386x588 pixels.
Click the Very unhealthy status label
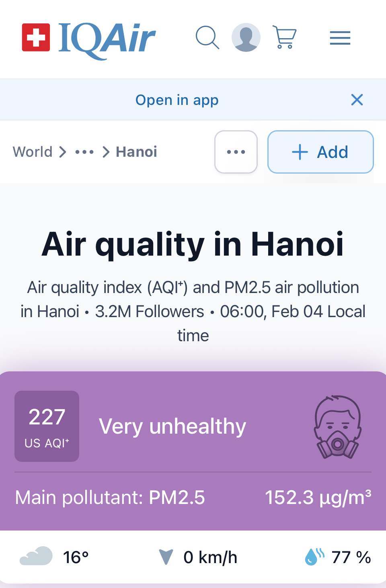coord(172,426)
